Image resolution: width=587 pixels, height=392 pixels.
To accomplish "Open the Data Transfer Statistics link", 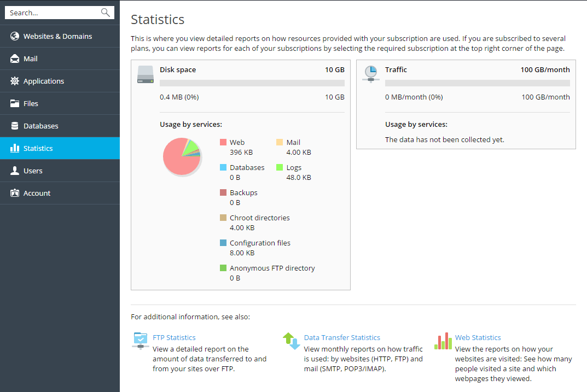I will coord(342,337).
